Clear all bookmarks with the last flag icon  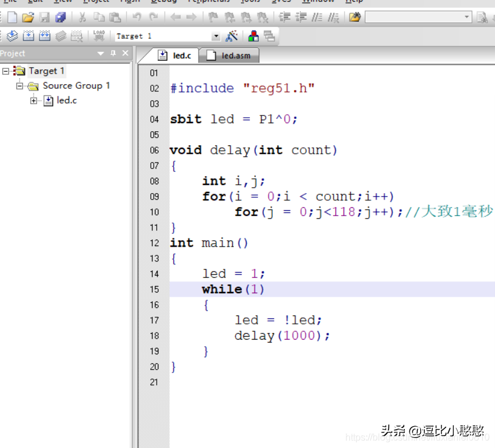point(263,17)
